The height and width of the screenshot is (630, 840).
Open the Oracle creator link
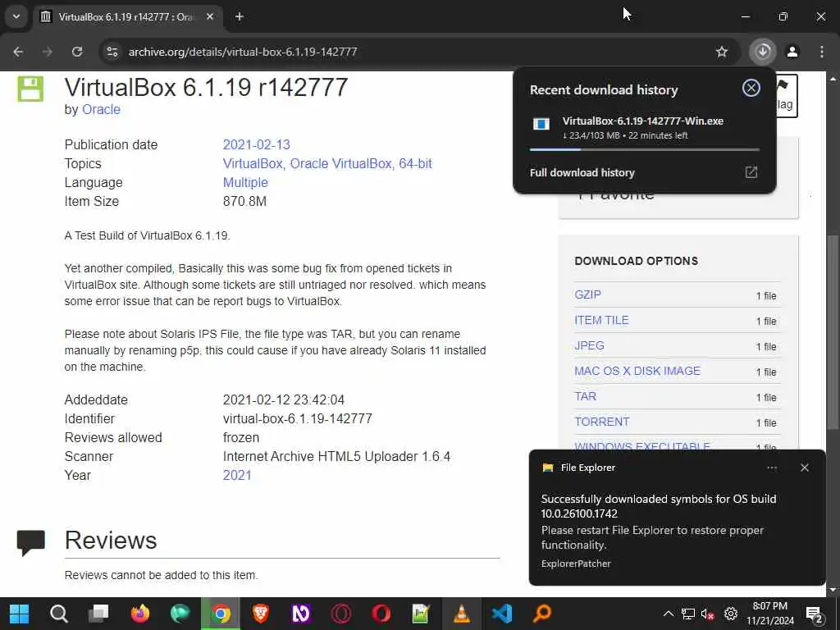(101, 109)
